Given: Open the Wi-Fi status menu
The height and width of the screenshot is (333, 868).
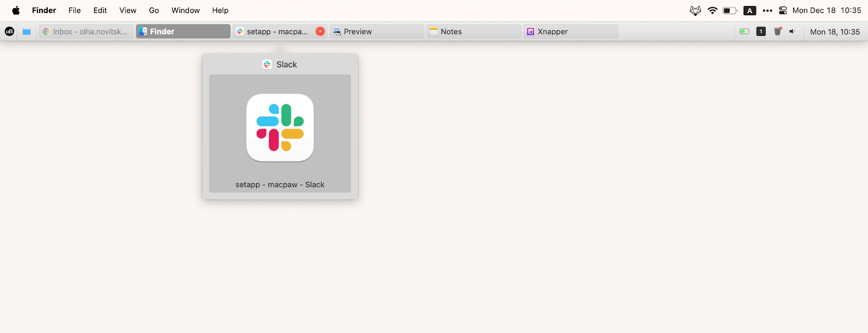Looking at the screenshot, I should [x=713, y=10].
